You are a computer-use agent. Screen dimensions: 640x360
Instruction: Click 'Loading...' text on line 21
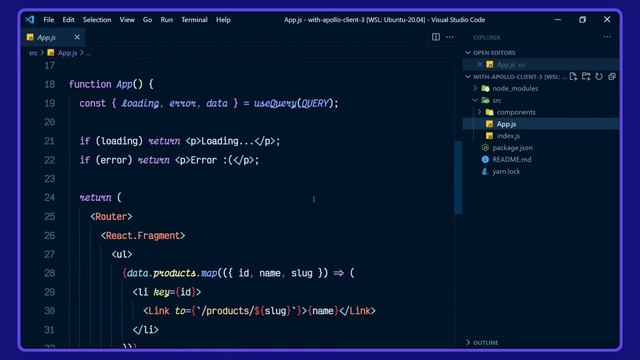[x=227, y=141]
